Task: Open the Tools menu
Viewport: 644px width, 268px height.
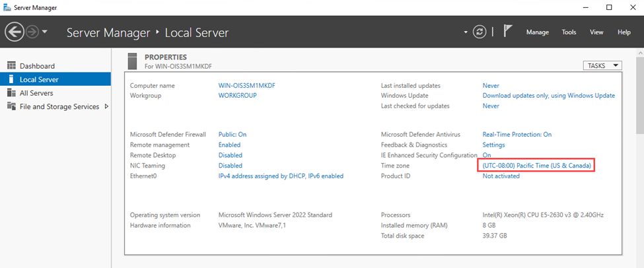Action: coord(569,32)
